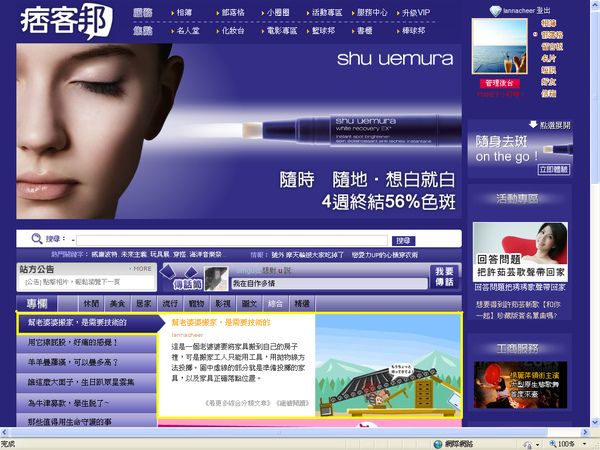Click the 立即體驗 button in side ad
The image size is (600, 450).
[554, 170]
